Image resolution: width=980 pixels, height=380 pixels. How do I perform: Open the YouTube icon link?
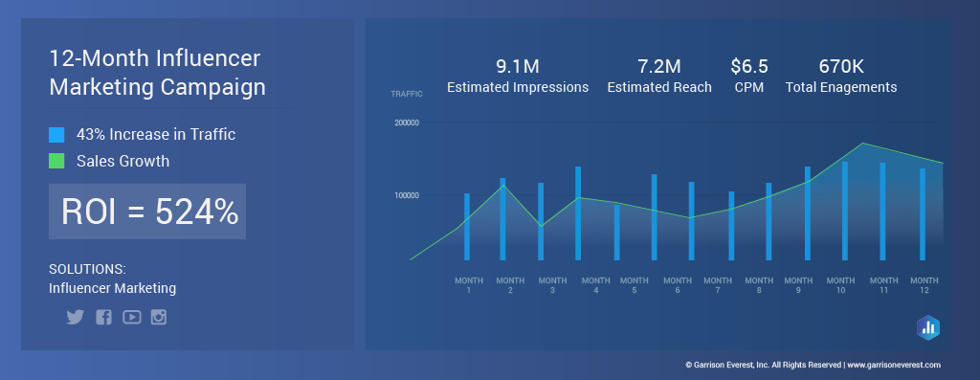[x=131, y=317]
